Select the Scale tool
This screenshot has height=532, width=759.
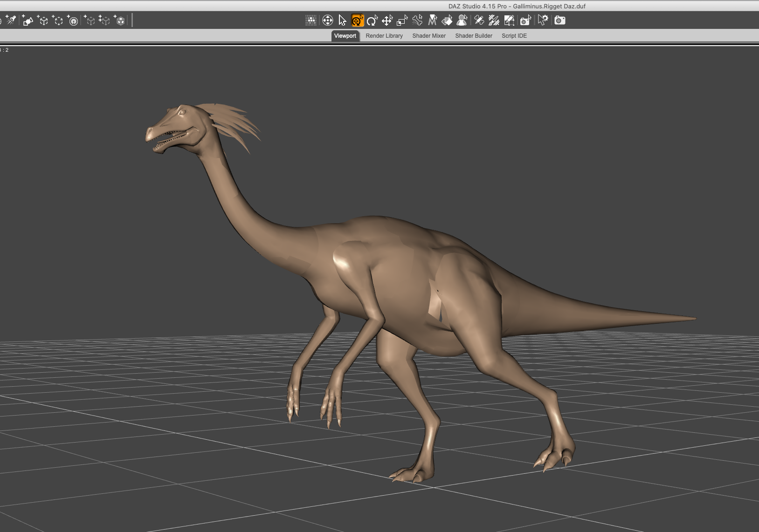[x=402, y=20]
